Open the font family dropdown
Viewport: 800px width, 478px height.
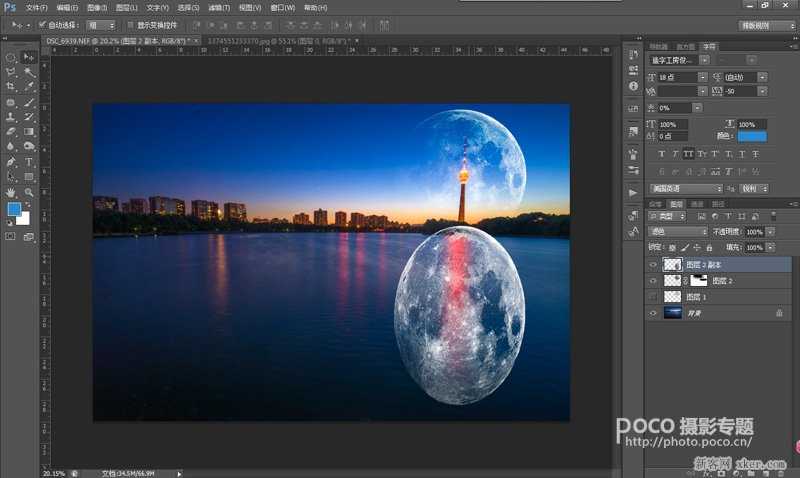704,60
